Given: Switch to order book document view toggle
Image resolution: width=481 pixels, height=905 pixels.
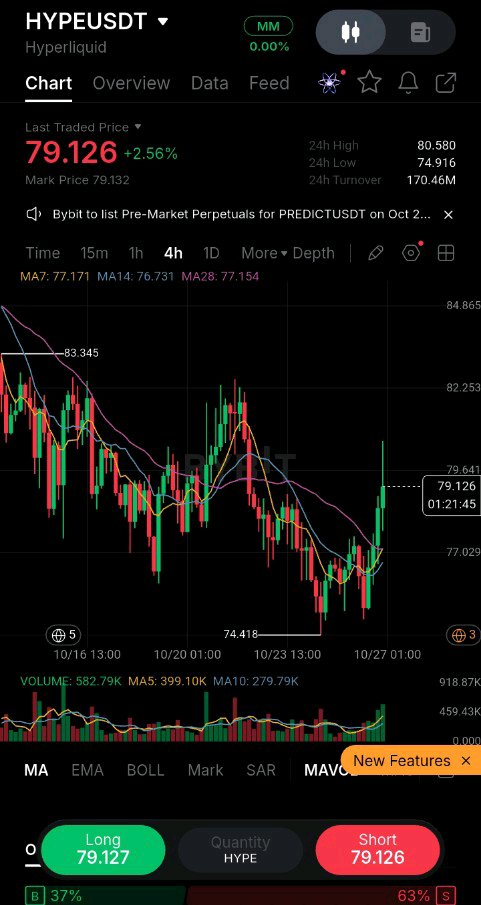Looking at the screenshot, I should [x=420, y=32].
